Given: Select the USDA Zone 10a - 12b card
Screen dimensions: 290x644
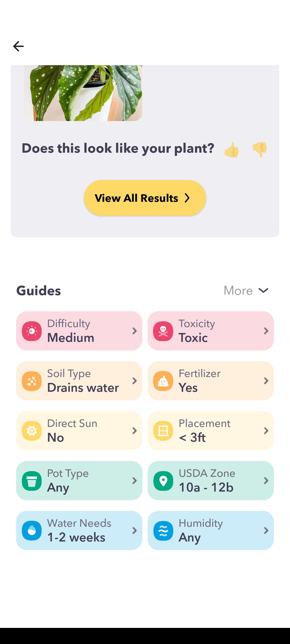Looking at the screenshot, I should point(211,481).
